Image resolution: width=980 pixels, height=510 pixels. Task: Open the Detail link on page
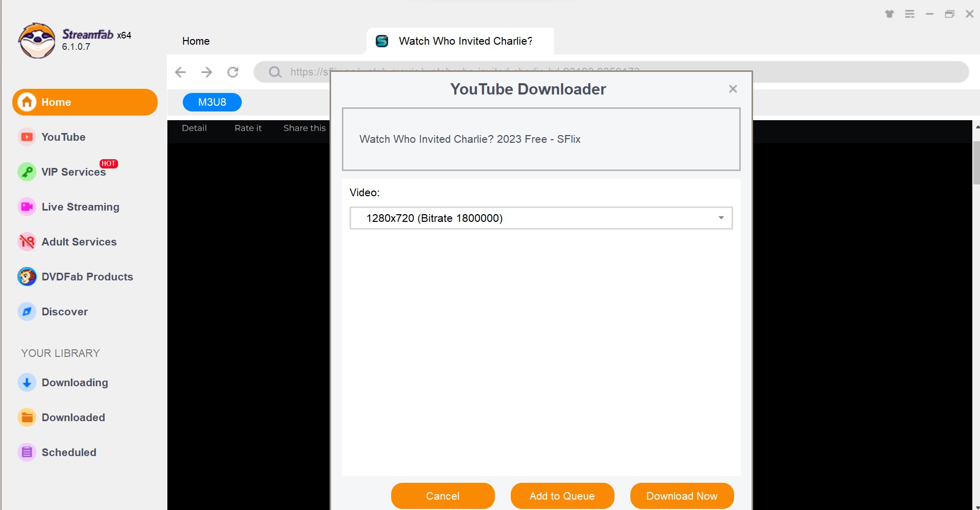pyautogui.click(x=194, y=128)
